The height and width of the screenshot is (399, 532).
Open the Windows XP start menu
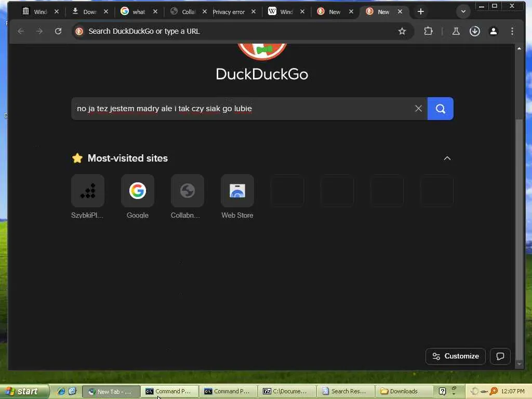click(24, 391)
